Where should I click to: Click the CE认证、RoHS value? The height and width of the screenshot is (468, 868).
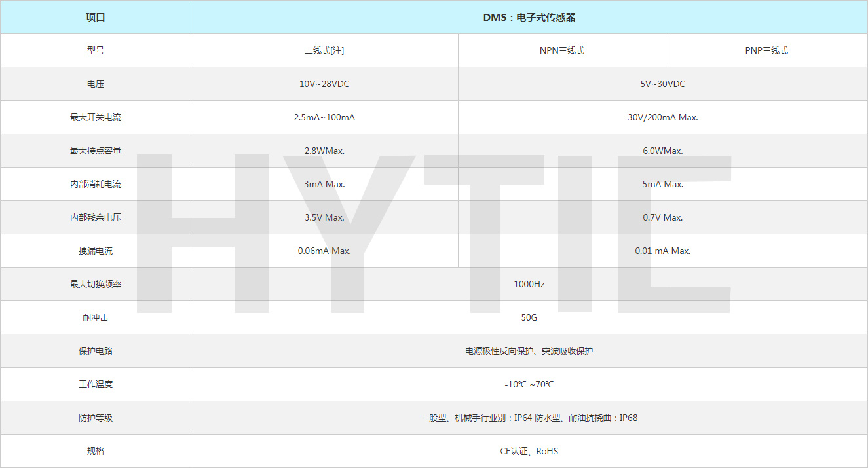pyautogui.click(x=529, y=451)
